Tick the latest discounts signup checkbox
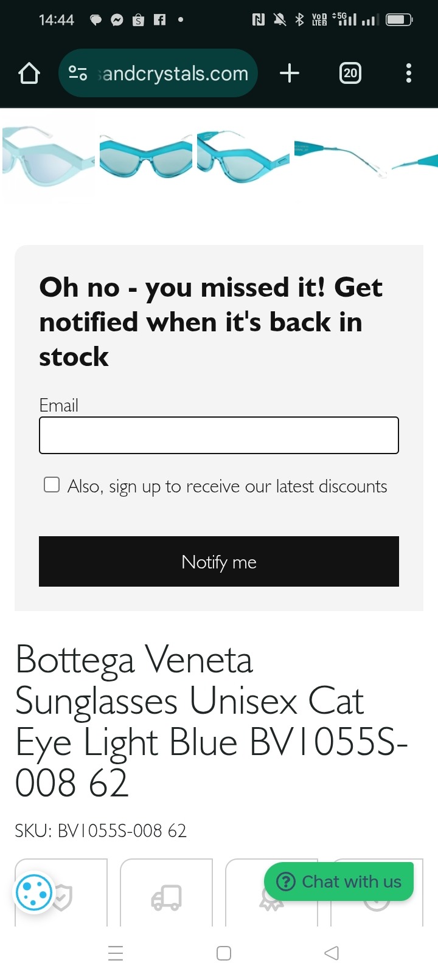Viewport: 438px width, 980px height. [x=52, y=485]
